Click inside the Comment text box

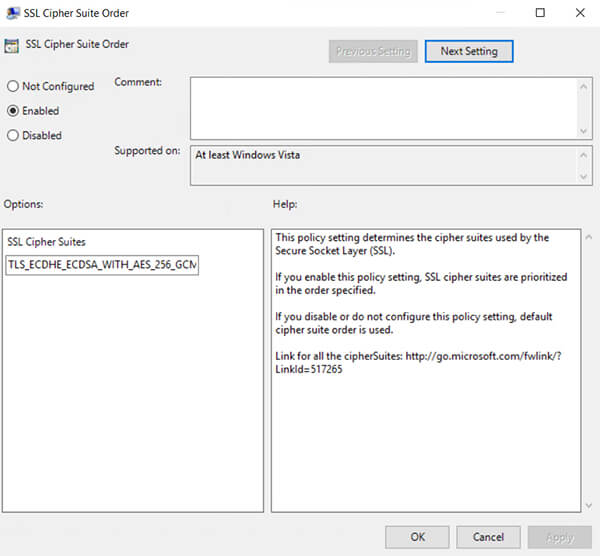380,108
